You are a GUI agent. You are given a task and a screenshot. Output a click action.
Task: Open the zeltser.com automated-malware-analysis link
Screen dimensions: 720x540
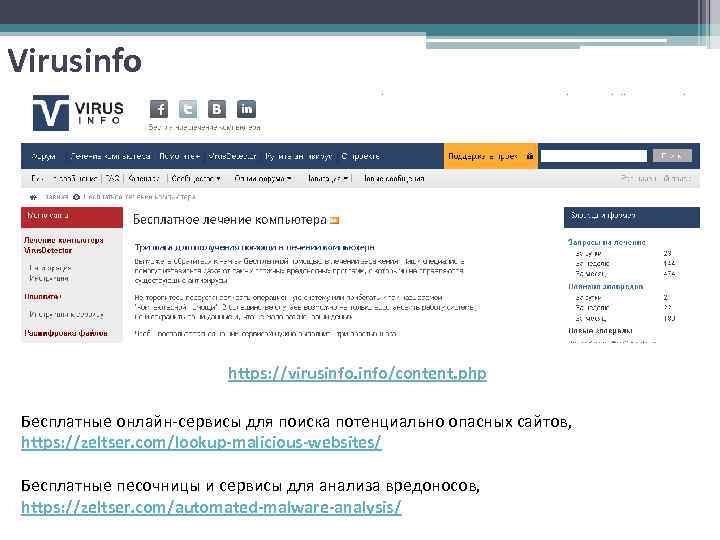(211, 507)
